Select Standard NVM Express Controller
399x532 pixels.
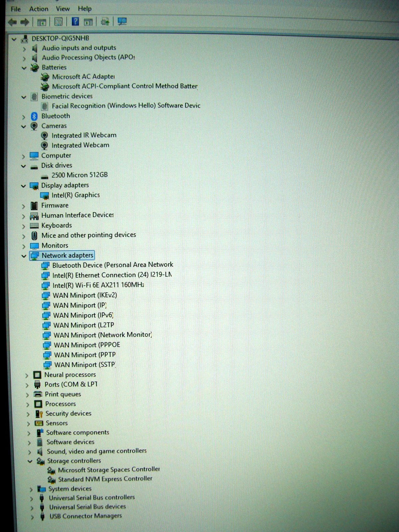tap(105, 479)
